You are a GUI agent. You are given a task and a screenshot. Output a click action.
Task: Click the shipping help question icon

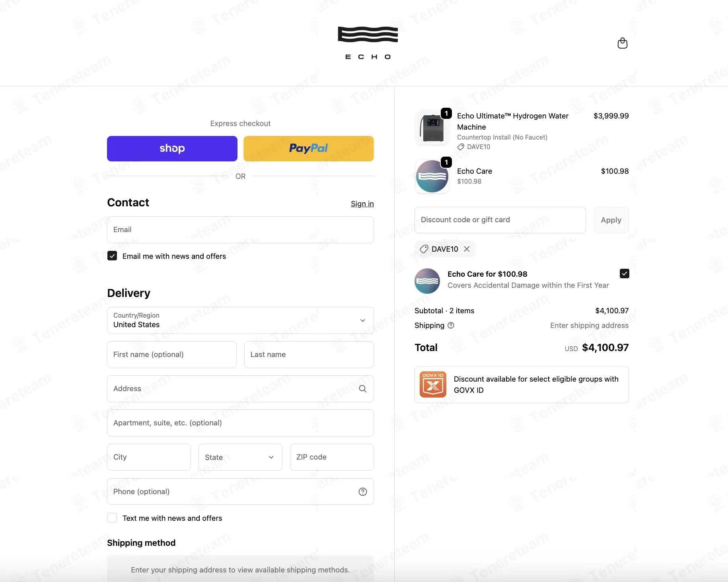(x=451, y=325)
